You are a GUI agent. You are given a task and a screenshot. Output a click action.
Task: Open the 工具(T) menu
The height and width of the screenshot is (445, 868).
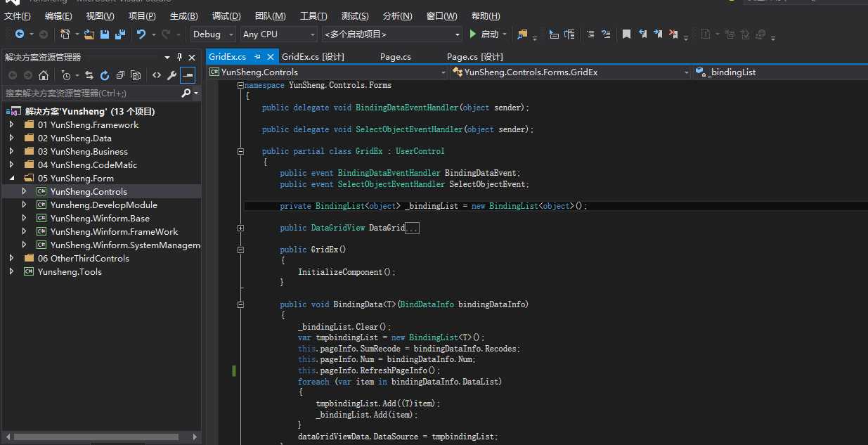pyautogui.click(x=313, y=15)
